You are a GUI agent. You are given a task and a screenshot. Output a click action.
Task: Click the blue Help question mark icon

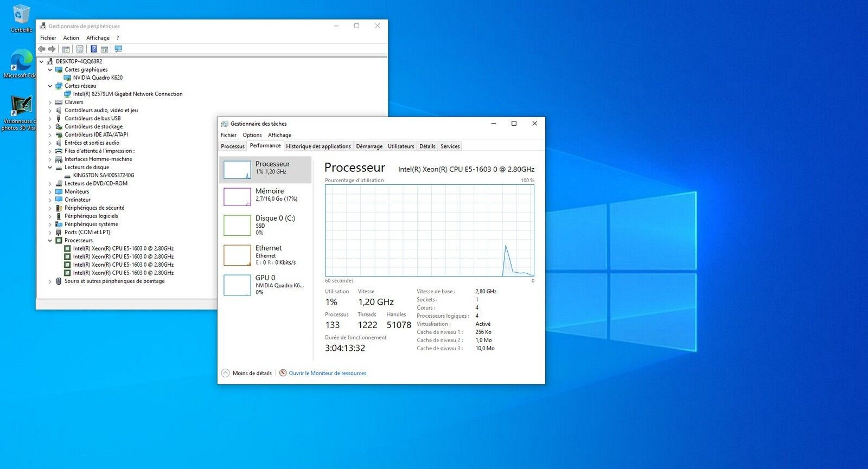pyautogui.click(x=93, y=49)
